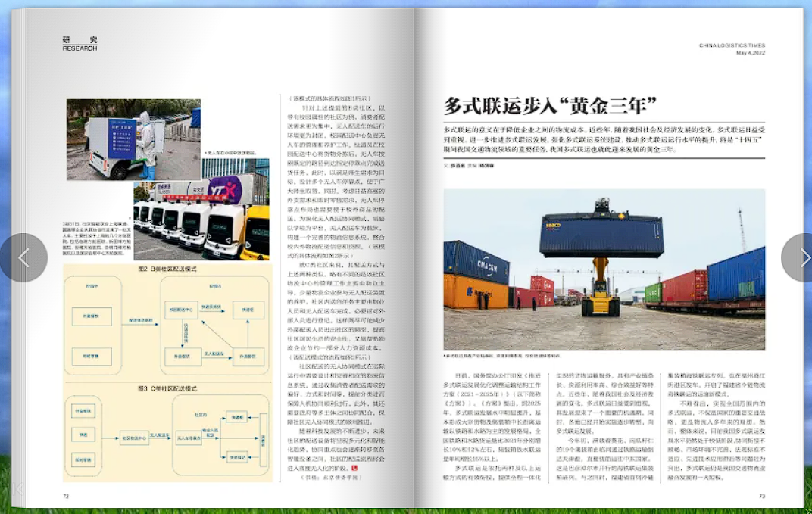The image size is (812, 514).
Task: Click the figure title 图3 C类社区配送模式
Action: coord(167,388)
